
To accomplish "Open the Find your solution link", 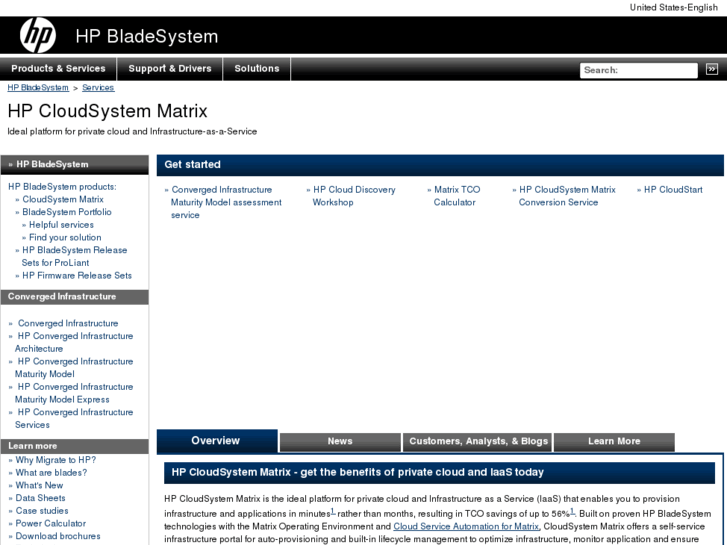I will [64, 237].
